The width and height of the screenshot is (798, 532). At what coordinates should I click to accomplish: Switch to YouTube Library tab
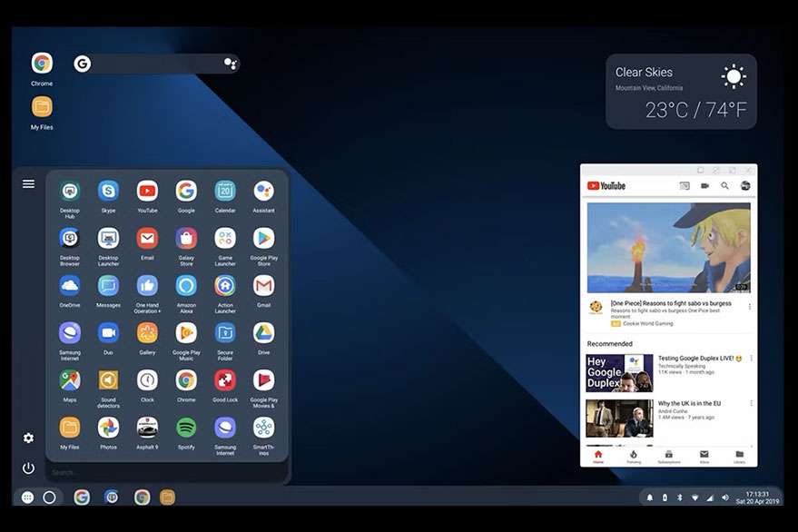(740, 457)
